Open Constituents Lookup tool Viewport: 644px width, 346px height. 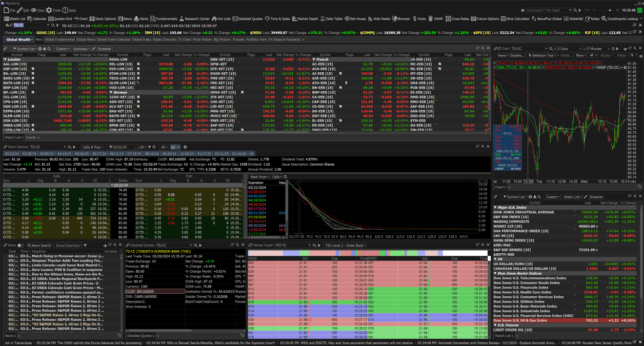620,18
